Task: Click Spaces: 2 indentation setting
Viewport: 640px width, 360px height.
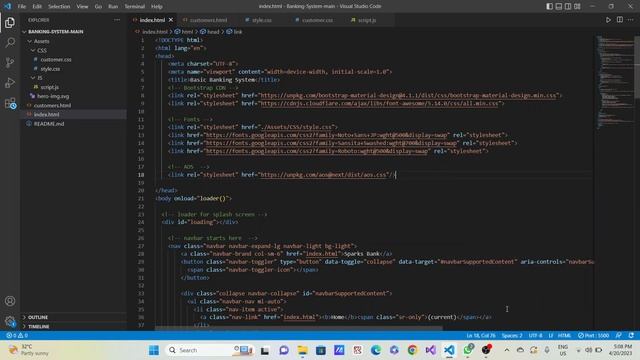Action: 512,336
